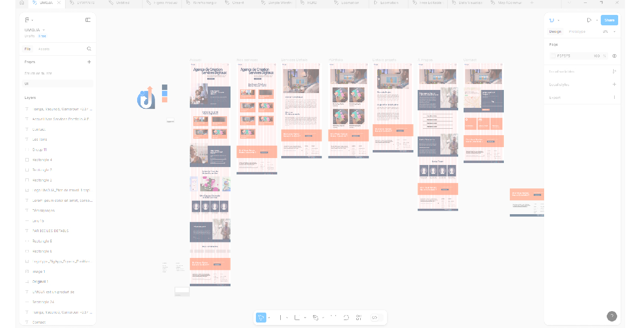Select the Rectangle shape tool
The height and width of the screenshot is (328, 644).
click(297, 318)
